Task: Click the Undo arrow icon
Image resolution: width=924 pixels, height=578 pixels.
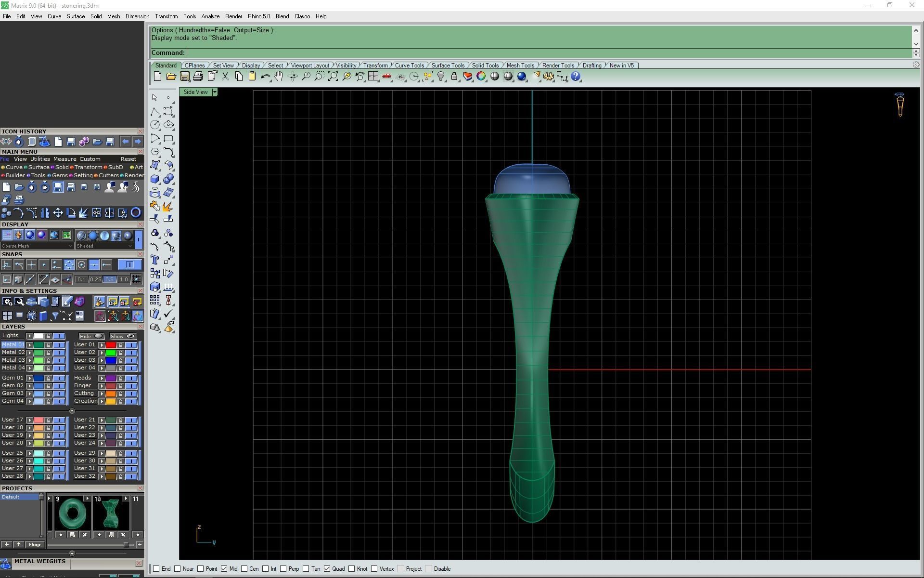Action: click(x=265, y=77)
